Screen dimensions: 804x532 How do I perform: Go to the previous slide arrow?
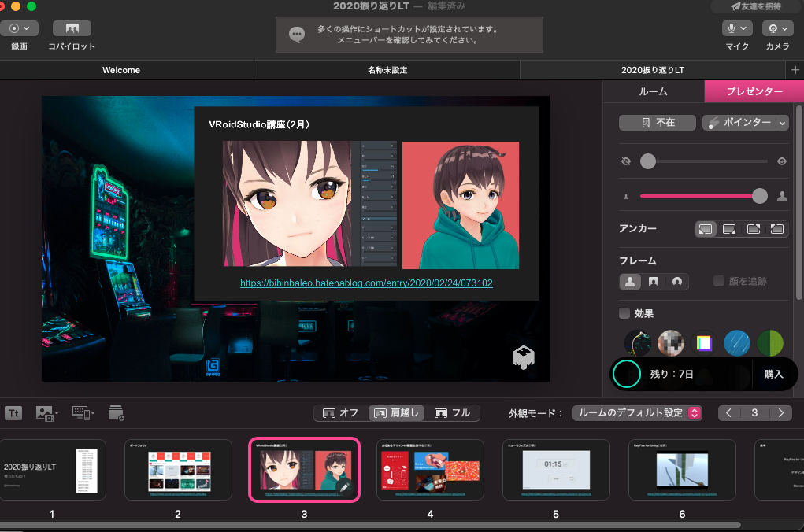[x=728, y=413]
